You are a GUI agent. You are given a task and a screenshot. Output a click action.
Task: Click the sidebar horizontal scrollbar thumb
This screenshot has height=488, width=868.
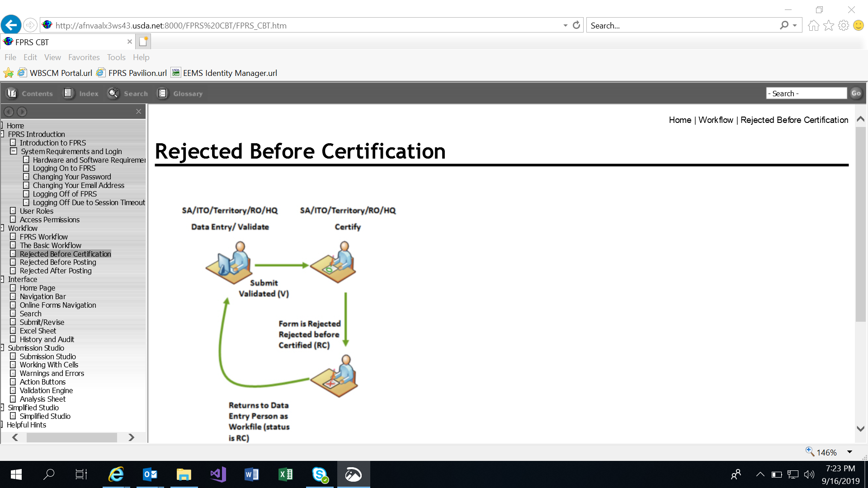click(71, 437)
